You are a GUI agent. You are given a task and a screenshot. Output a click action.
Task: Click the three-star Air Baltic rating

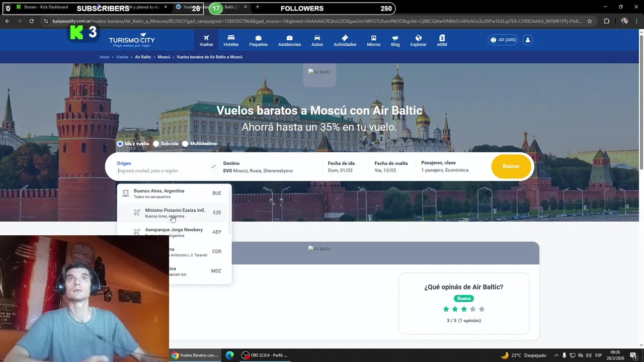point(464,309)
